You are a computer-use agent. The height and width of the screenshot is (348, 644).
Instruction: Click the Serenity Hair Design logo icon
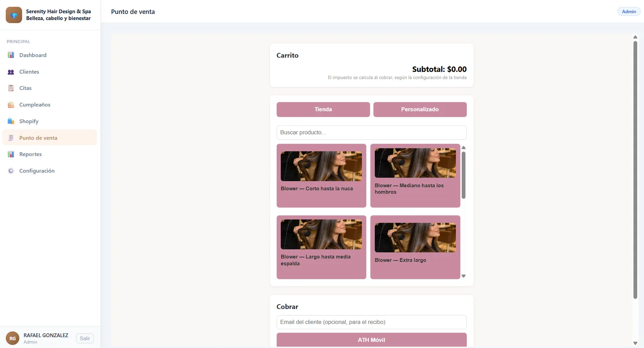[x=14, y=15]
